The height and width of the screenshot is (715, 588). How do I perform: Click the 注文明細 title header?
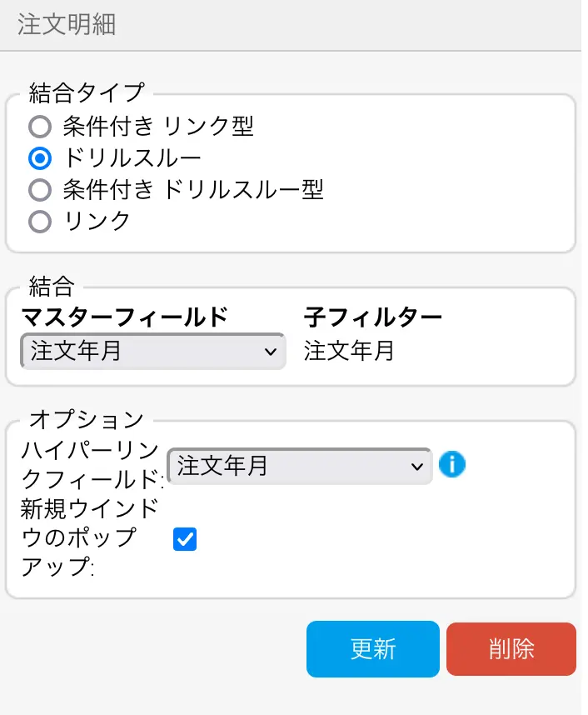point(67,25)
